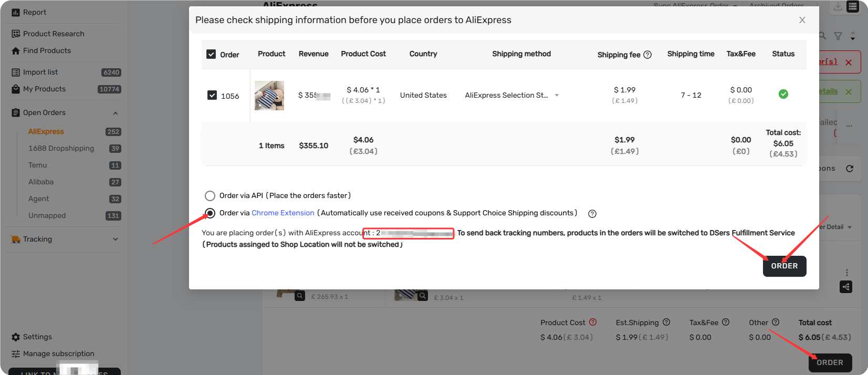The width and height of the screenshot is (868, 375).
Task: Open Unmapped orders in sidebar
Action: click(x=47, y=216)
